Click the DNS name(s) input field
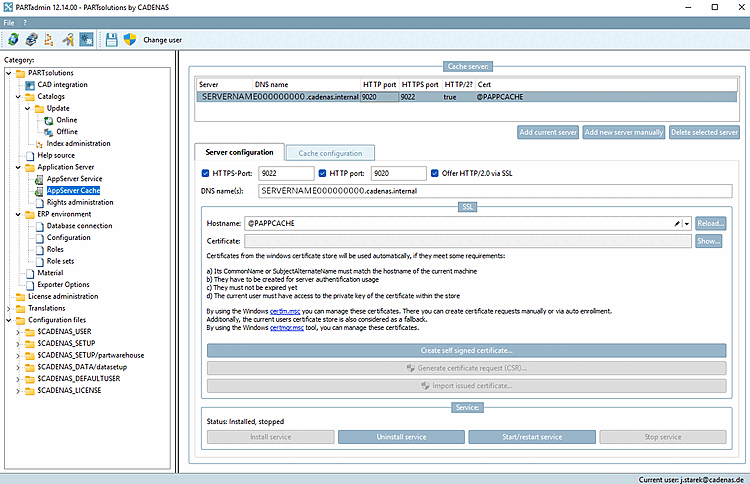 click(495, 191)
